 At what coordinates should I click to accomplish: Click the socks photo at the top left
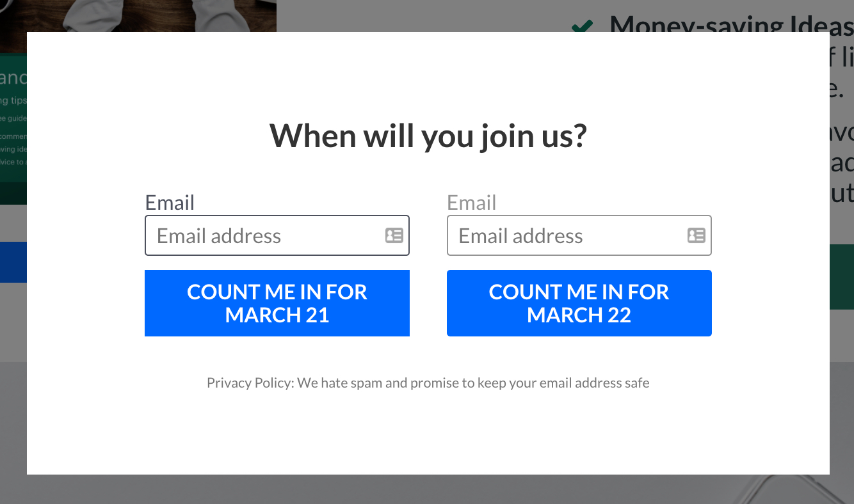pos(138,14)
